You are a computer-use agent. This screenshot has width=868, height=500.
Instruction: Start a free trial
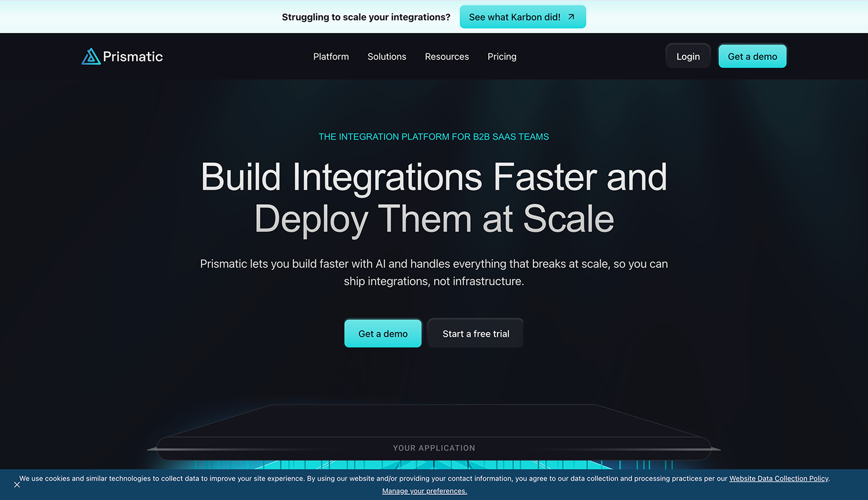pos(476,334)
